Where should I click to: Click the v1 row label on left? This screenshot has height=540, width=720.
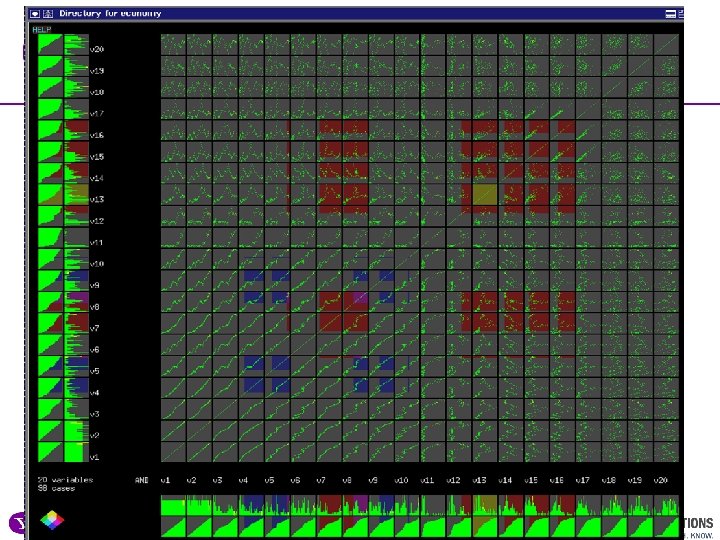pyautogui.click(x=95, y=457)
